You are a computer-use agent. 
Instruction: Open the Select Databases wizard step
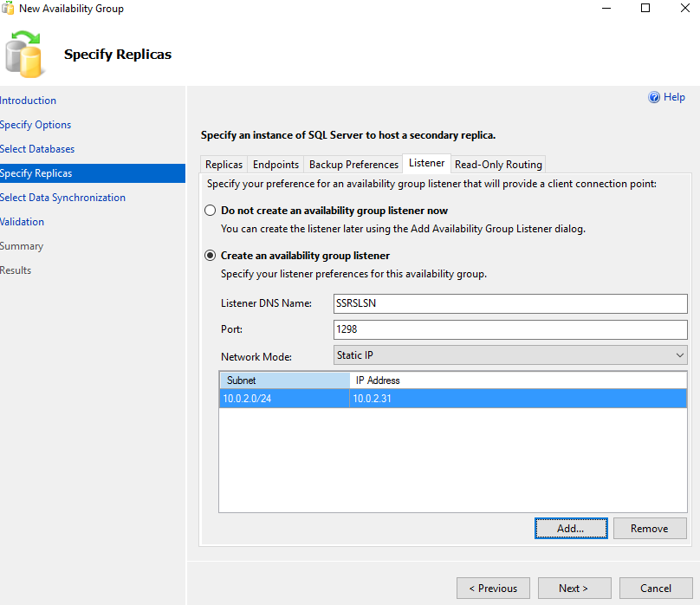[x=37, y=149]
